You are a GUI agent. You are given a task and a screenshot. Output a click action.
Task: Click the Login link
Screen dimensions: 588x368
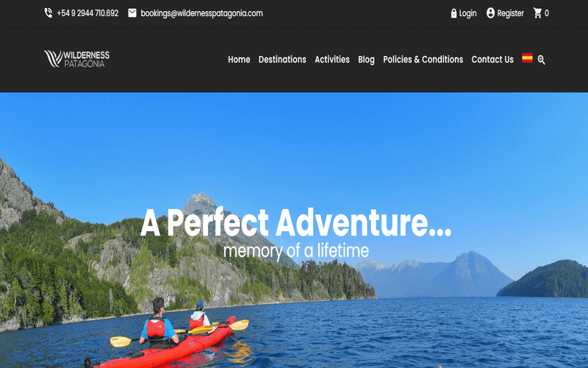[x=467, y=13]
